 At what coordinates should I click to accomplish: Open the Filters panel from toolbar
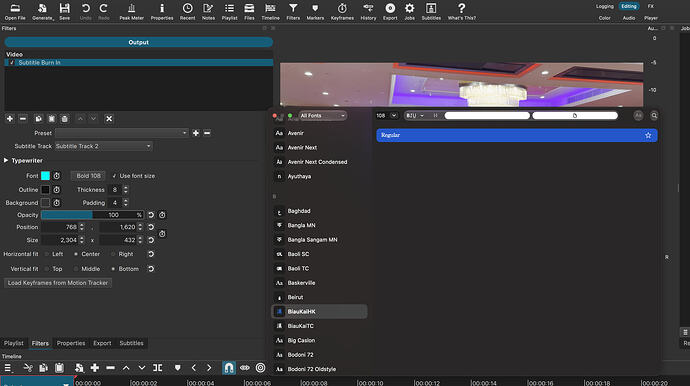point(293,12)
